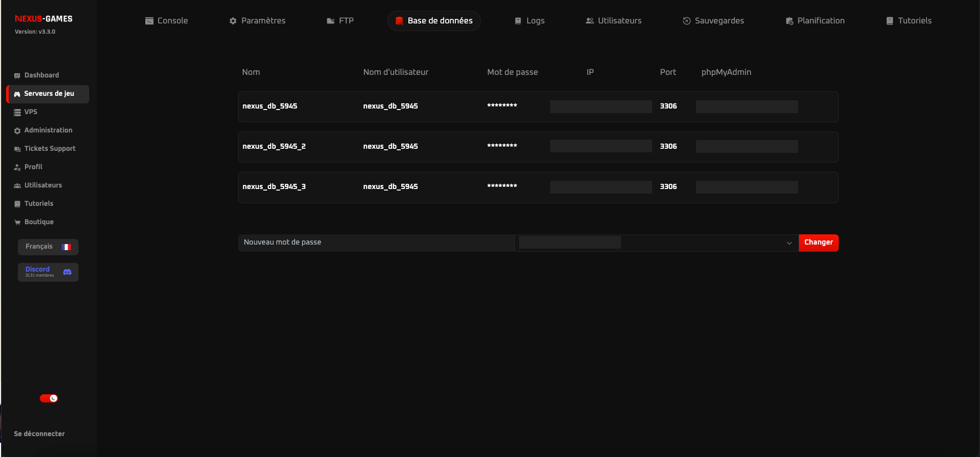Click the FTP folder icon
The image size is (980, 457).
coord(330,21)
